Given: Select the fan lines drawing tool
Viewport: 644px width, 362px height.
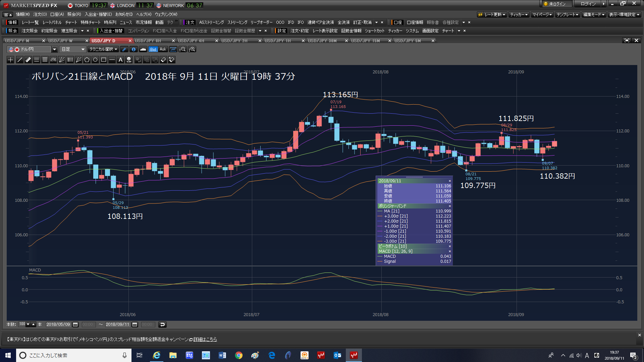Looking at the screenshot, I should click(62, 60).
